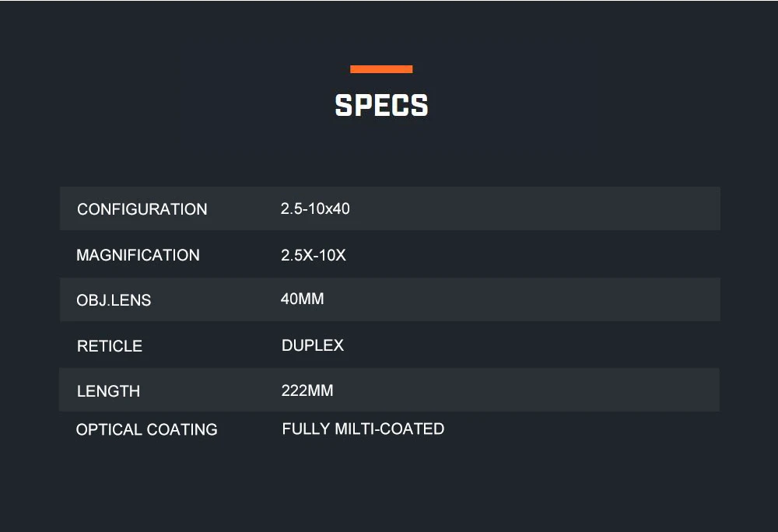Screen dimensions: 778x532
Task: Click the FULLY MILTI-COATED value
Action: [x=363, y=429]
